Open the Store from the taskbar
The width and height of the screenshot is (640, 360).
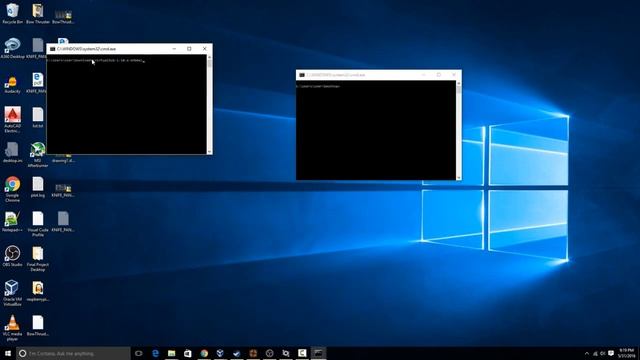[x=188, y=353]
